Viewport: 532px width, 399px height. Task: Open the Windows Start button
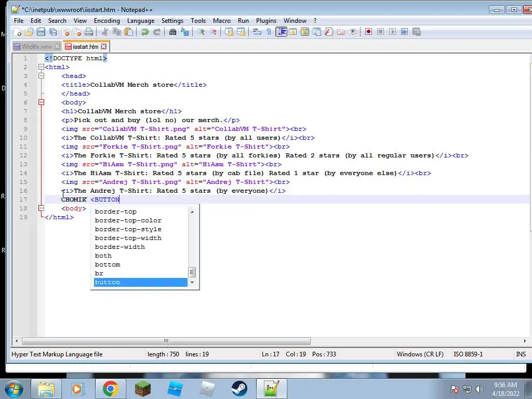(x=14, y=389)
